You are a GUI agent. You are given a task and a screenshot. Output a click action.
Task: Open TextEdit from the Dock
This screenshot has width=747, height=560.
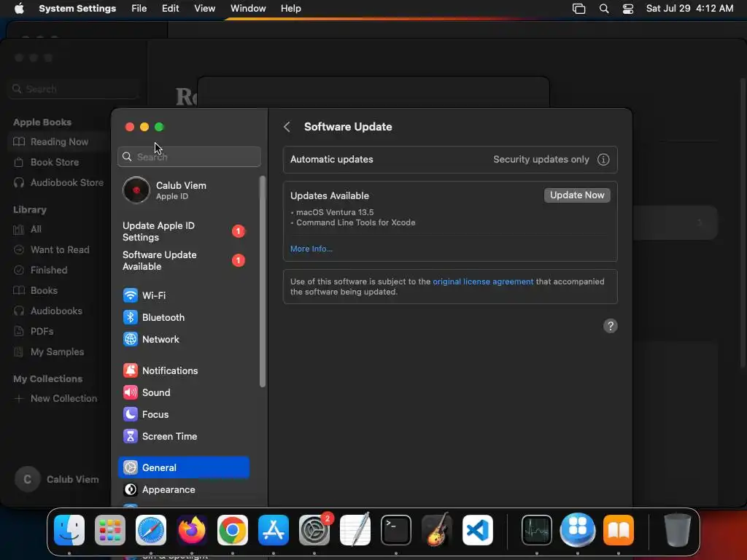pyautogui.click(x=355, y=530)
